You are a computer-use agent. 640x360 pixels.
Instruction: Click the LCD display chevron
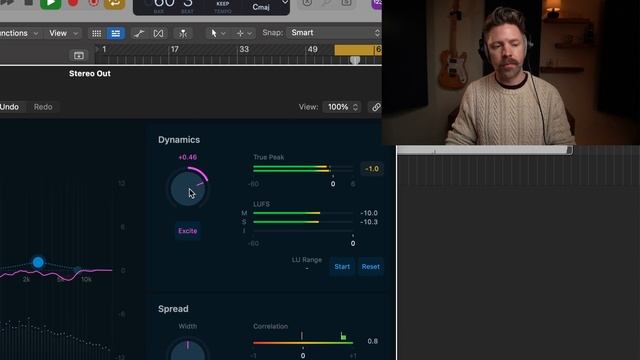pos(285,3)
